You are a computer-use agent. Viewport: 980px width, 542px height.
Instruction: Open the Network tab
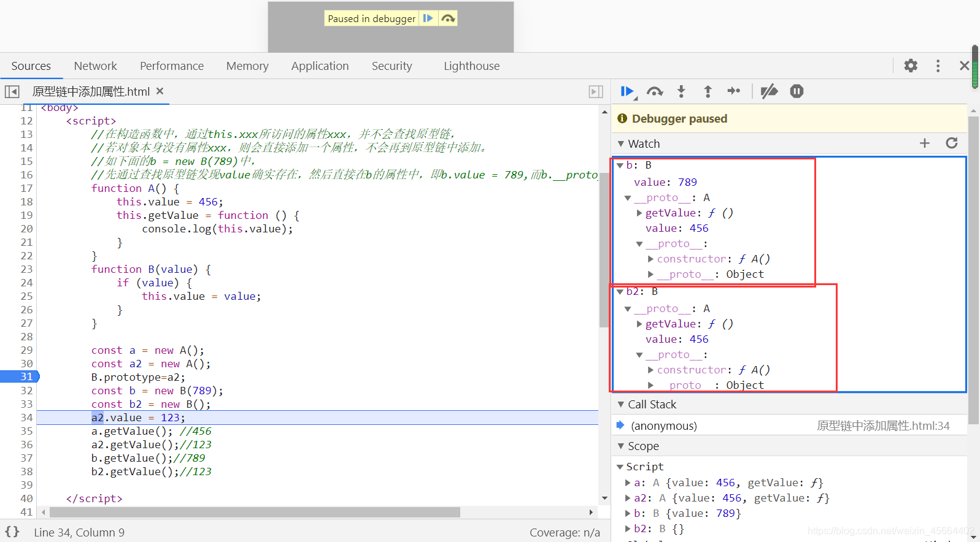coord(95,66)
